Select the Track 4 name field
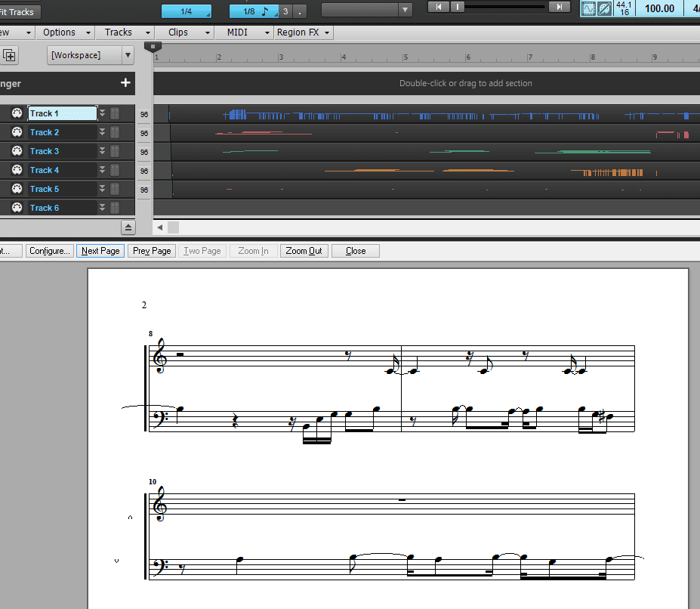 click(62, 170)
